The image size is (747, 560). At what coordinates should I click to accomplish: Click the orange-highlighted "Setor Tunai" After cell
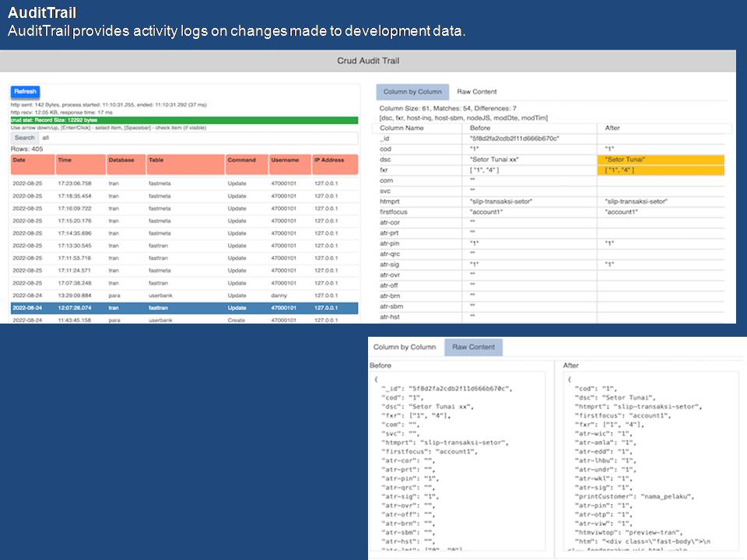[664, 159]
